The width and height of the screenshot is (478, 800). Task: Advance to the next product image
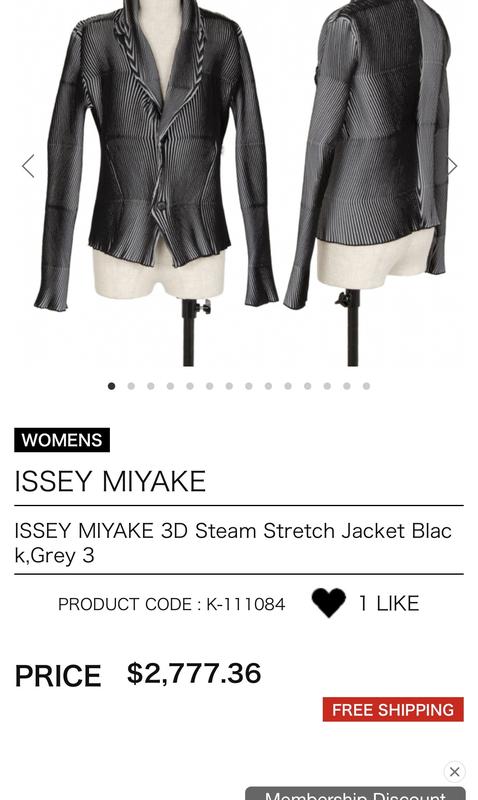tap(452, 166)
